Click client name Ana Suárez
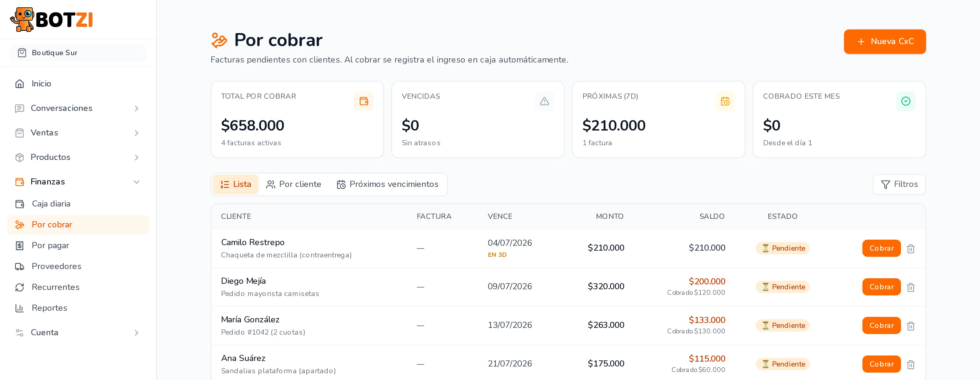 click(x=243, y=358)
